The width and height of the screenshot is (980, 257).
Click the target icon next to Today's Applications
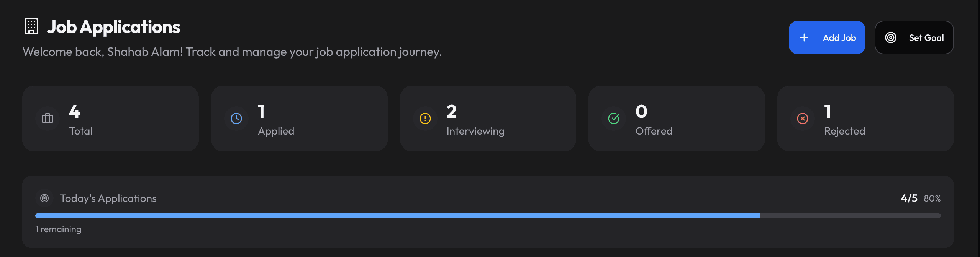coord(44,198)
